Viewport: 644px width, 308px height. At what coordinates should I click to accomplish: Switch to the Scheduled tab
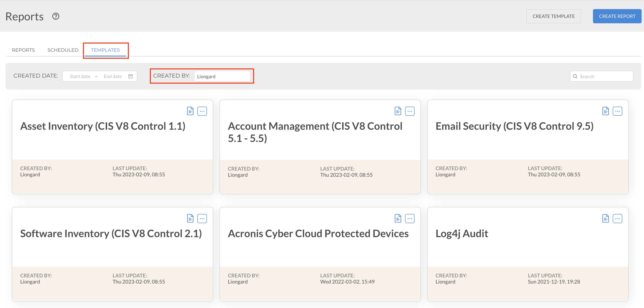point(63,50)
